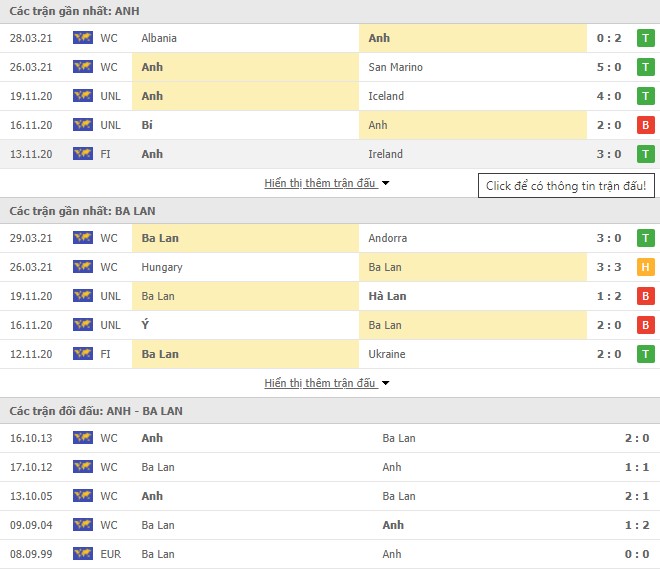Open the 17.10.12 Ba Lan–Anh 1:1 match
Viewport: 660px width, 570px height.
coord(330,467)
